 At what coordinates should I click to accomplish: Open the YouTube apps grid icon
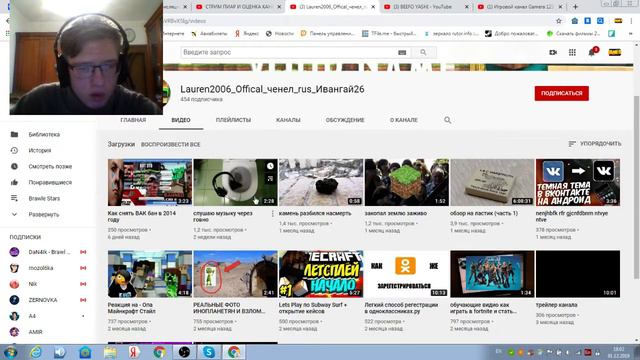[572, 52]
